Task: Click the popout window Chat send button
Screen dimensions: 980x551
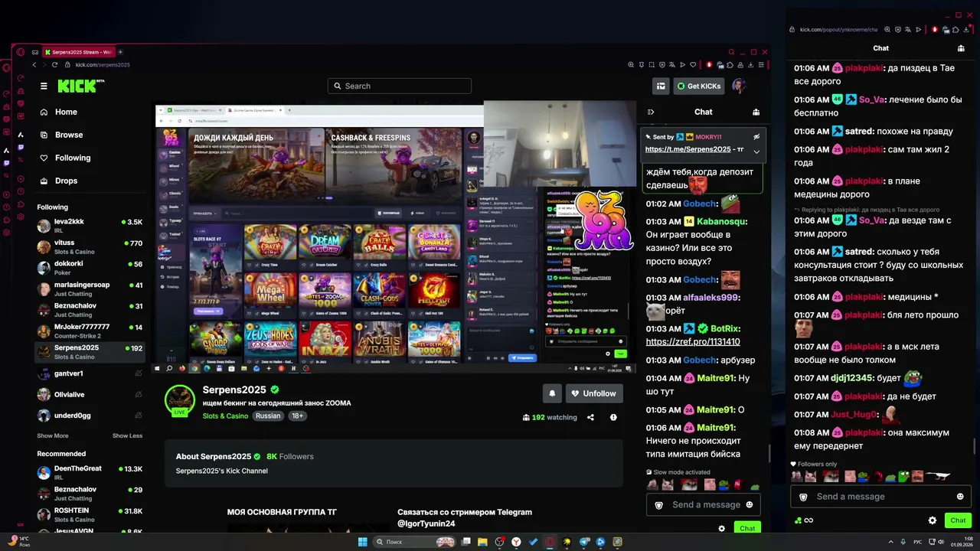Action: [958, 520]
